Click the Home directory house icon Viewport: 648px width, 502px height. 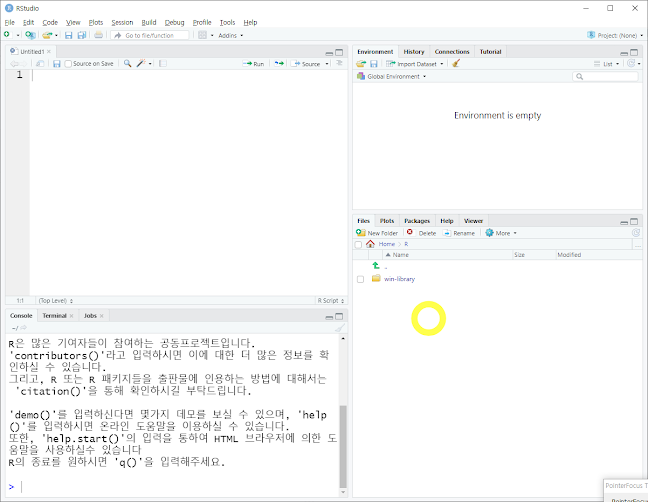(x=370, y=244)
